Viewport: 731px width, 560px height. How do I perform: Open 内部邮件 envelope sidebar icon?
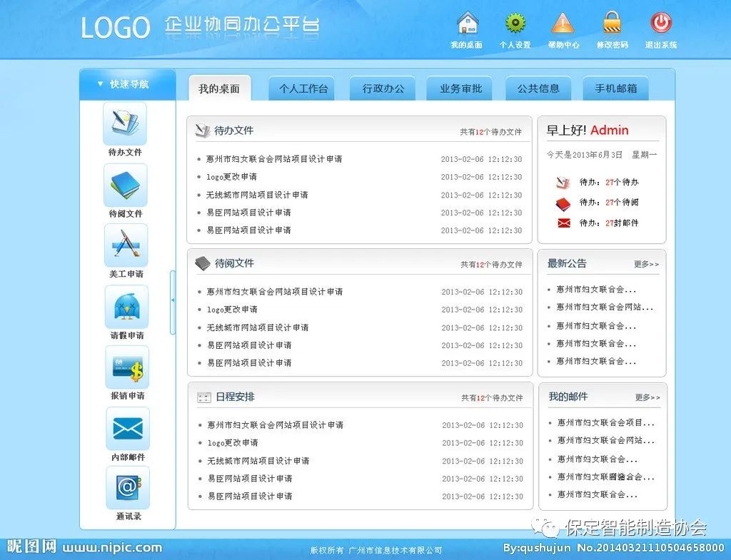pos(128,429)
